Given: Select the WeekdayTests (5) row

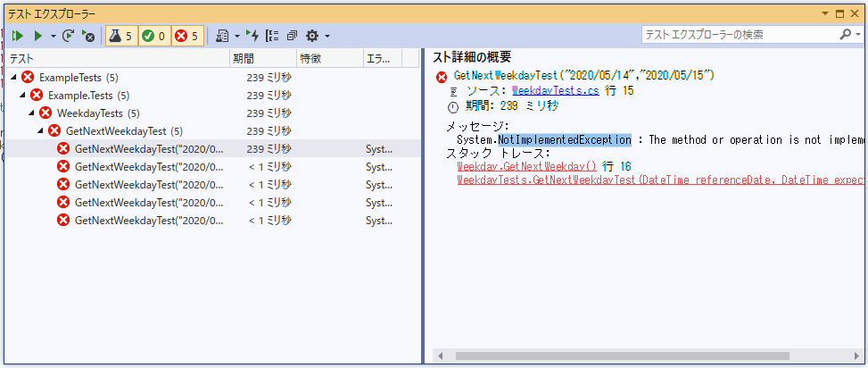Looking at the screenshot, I should [x=213, y=113].
